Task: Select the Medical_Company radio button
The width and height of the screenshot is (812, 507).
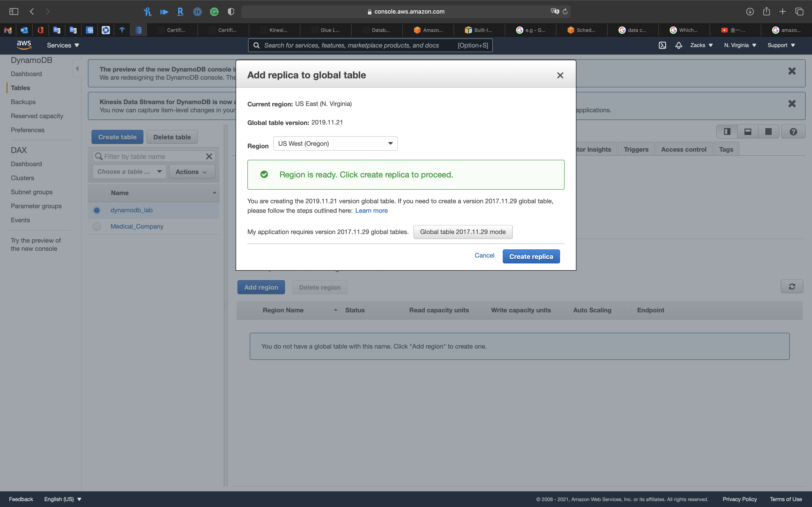Action: (97, 227)
